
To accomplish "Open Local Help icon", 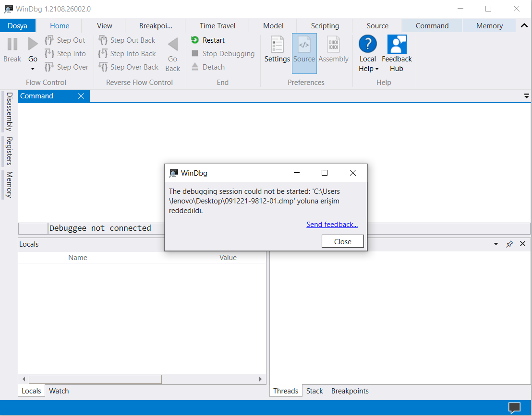I will [368, 44].
